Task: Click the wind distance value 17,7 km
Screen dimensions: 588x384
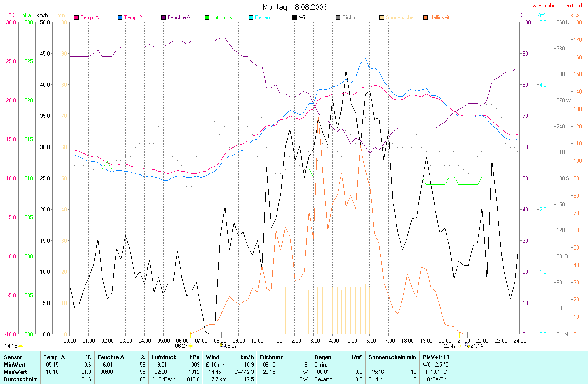Action: pos(217,379)
